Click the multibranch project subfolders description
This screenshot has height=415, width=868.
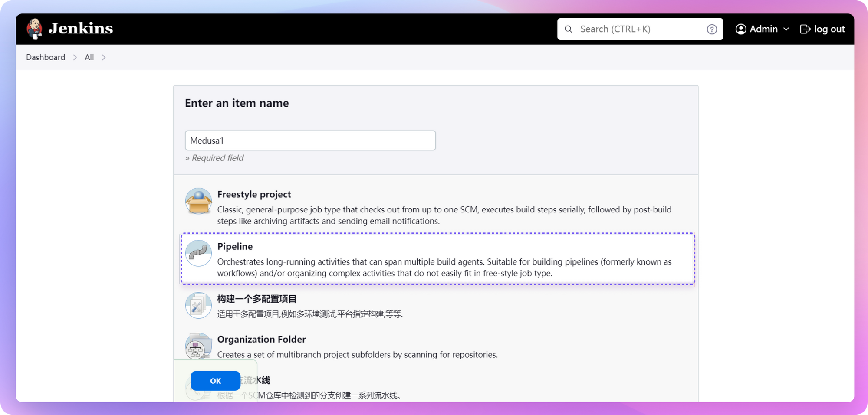[357, 355]
